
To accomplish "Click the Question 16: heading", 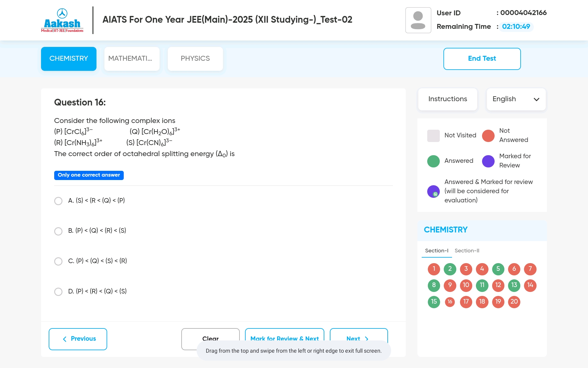I will [80, 102].
